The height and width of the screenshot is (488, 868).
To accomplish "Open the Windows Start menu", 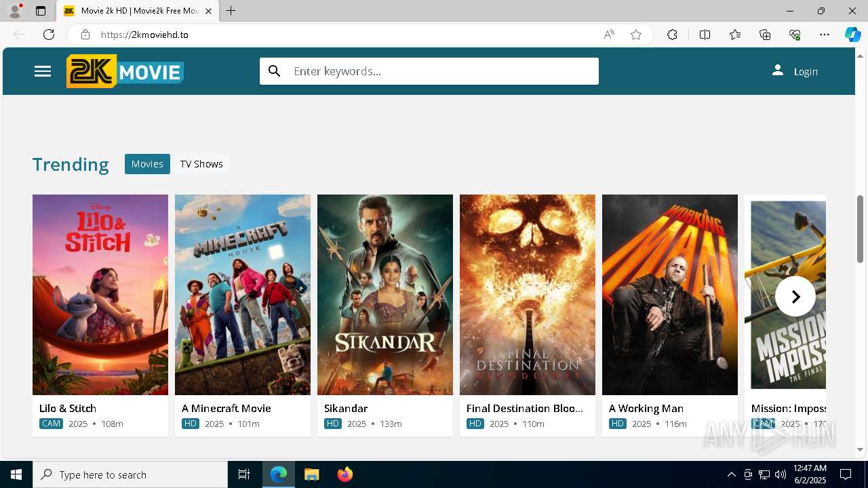I will (16, 474).
